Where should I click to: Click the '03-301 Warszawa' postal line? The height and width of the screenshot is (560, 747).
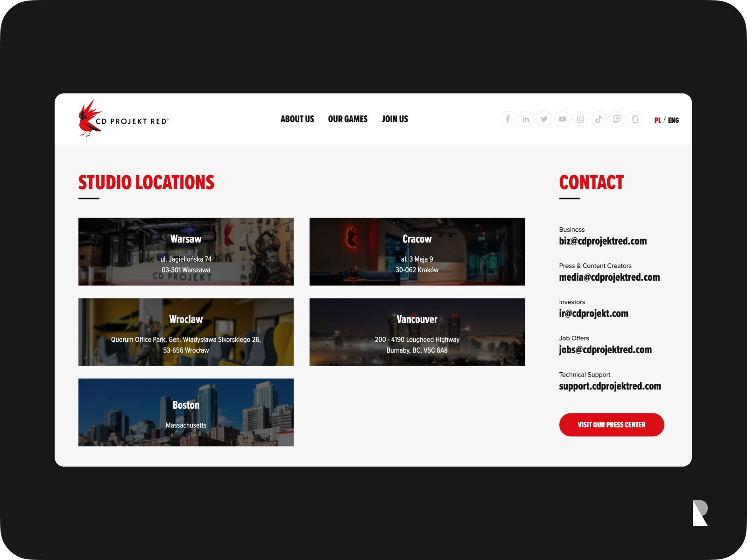[x=186, y=270]
